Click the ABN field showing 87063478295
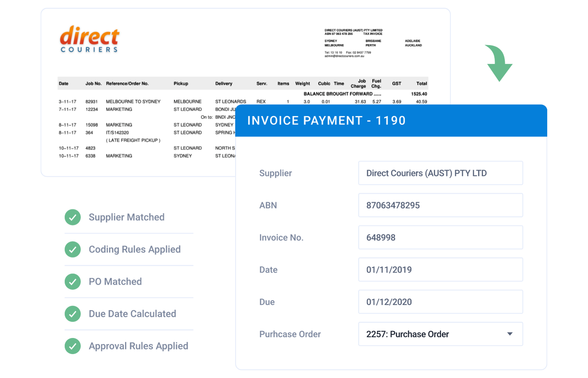The image size is (588, 378). [441, 205]
